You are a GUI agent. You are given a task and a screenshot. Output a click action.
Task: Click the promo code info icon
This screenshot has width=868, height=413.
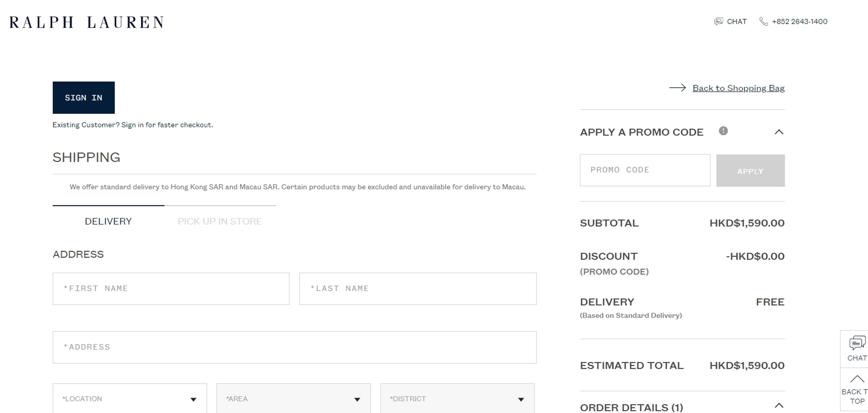pyautogui.click(x=723, y=131)
